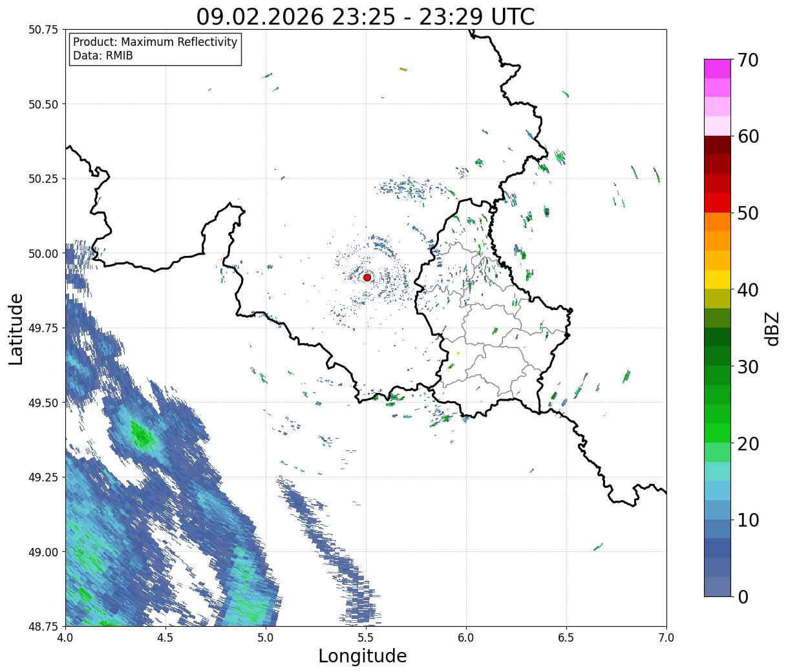
Task: Click the 'dBZ' colorbar label
Action: pyautogui.click(x=772, y=328)
